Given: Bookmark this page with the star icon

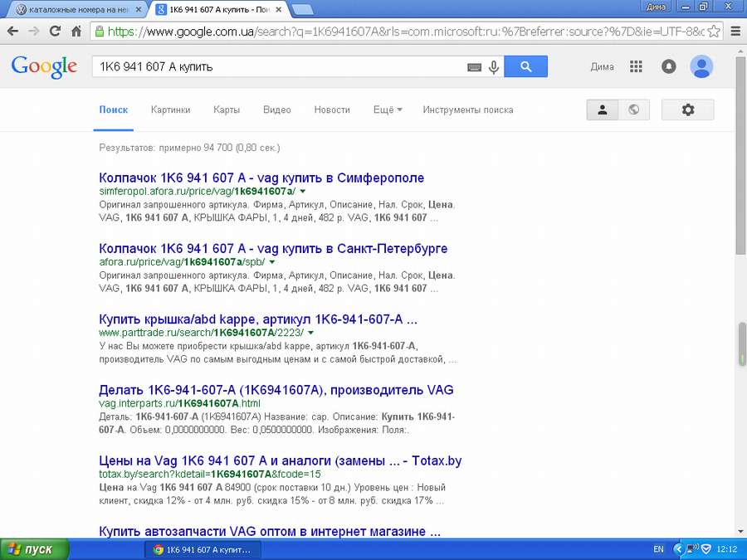Looking at the screenshot, I should [714, 32].
